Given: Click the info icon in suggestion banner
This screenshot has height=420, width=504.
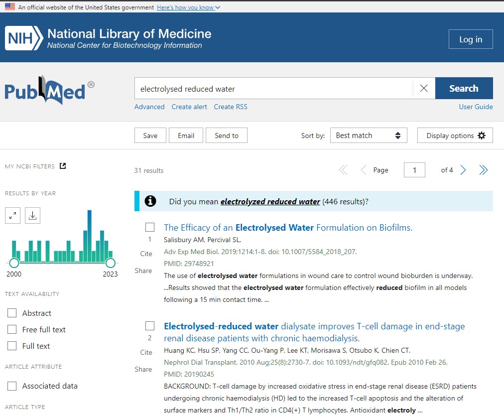Looking at the screenshot, I should [150, 201].
